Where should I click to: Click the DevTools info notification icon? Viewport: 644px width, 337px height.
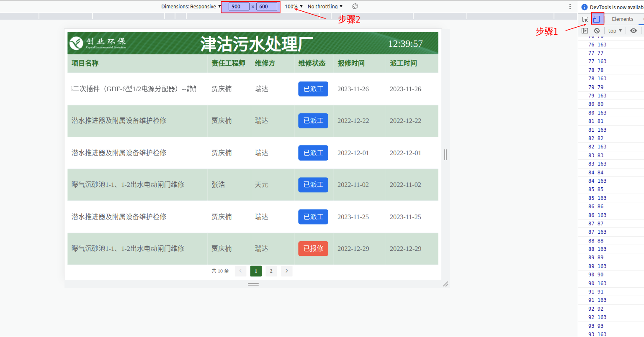pos(585,7)
